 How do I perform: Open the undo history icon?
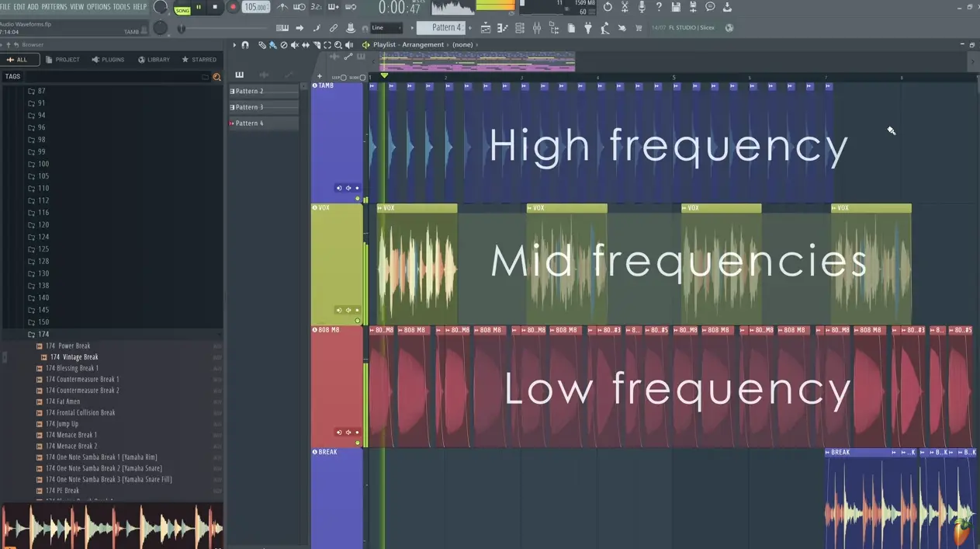click(607, 7)
